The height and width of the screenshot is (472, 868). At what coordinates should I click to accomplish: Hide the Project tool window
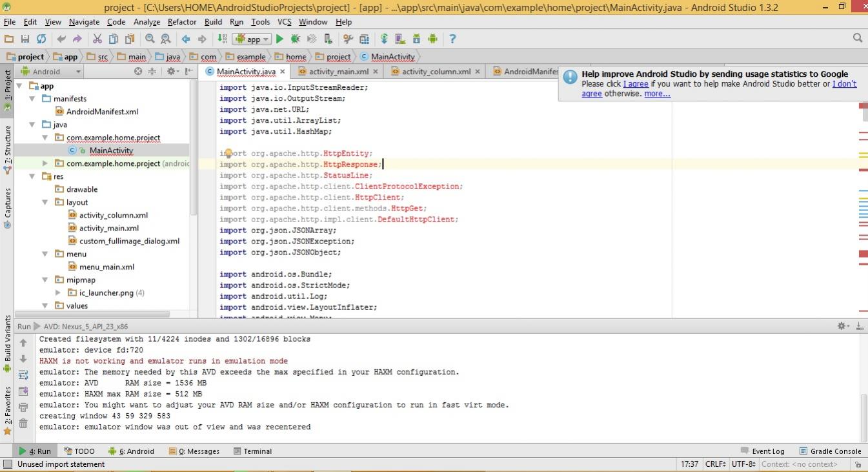(188, 72)
